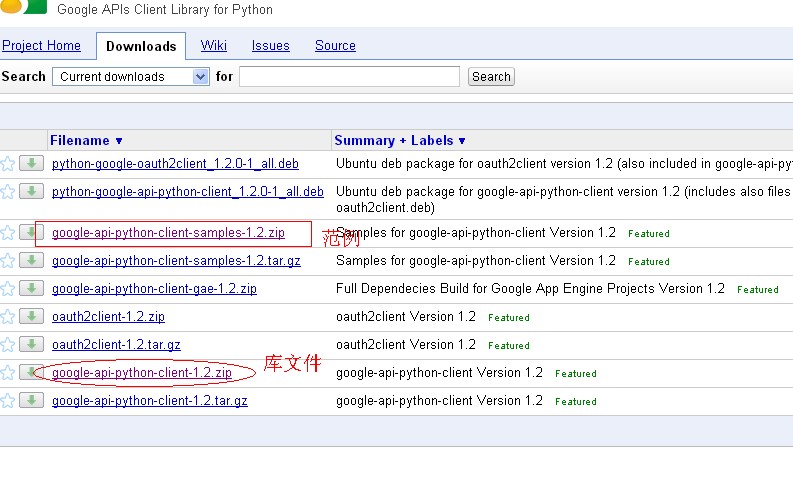Open python-google-oauth2client_1.2.0-1_all.deb link
Image resolution: width=793 pixels, height=491 pixels.
coord(175,164)
